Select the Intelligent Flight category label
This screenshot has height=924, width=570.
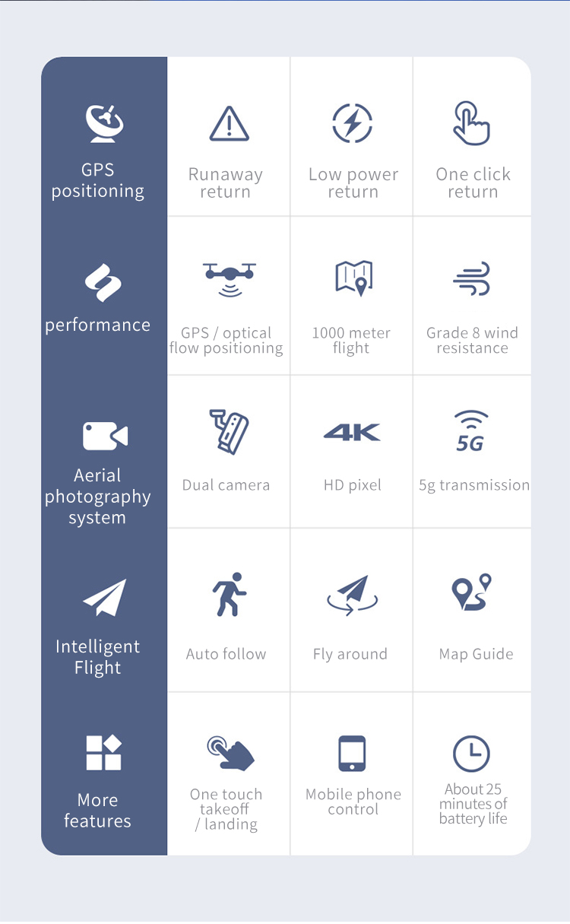(98, 657)
